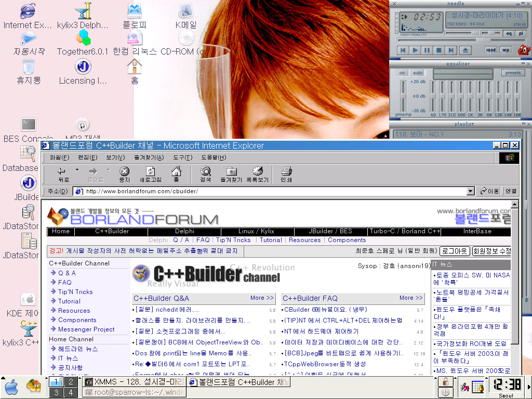Viewport: 532px width, 399px height.
Task: Click More >> in C++Builder Q&A
Action: [262, 298]
